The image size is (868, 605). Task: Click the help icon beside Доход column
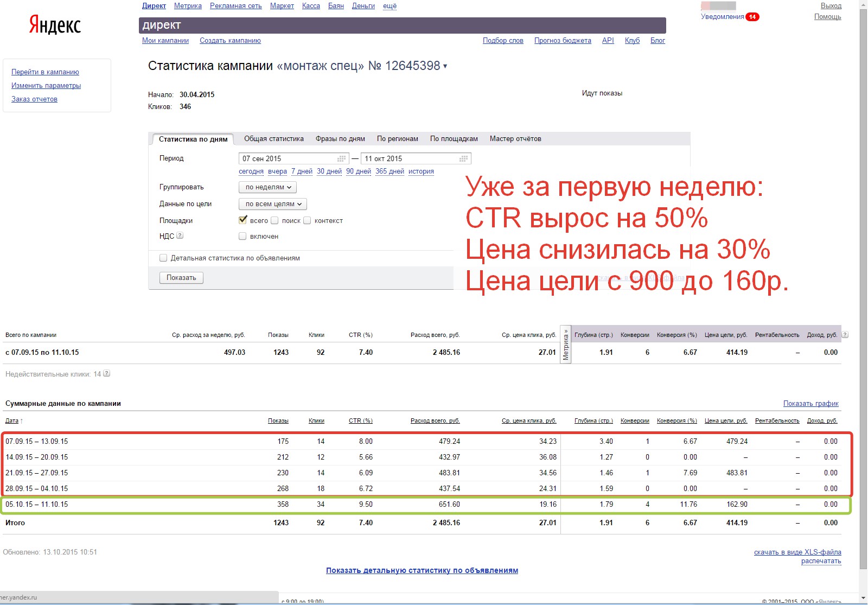coord(845,335)
